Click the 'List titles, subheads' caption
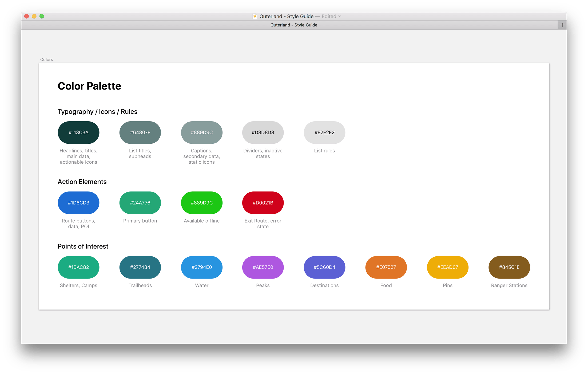Screen dimensions: 588x374 [140, 154]
